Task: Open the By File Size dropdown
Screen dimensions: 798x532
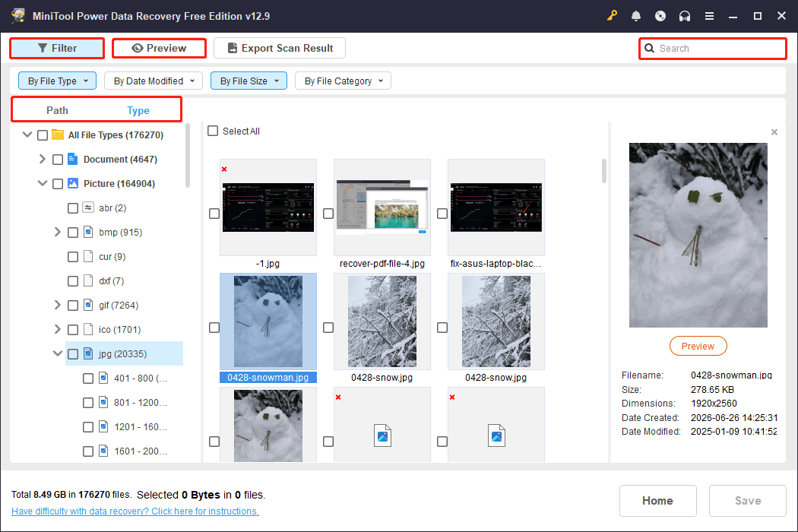Action: click(x=249, y=81)
